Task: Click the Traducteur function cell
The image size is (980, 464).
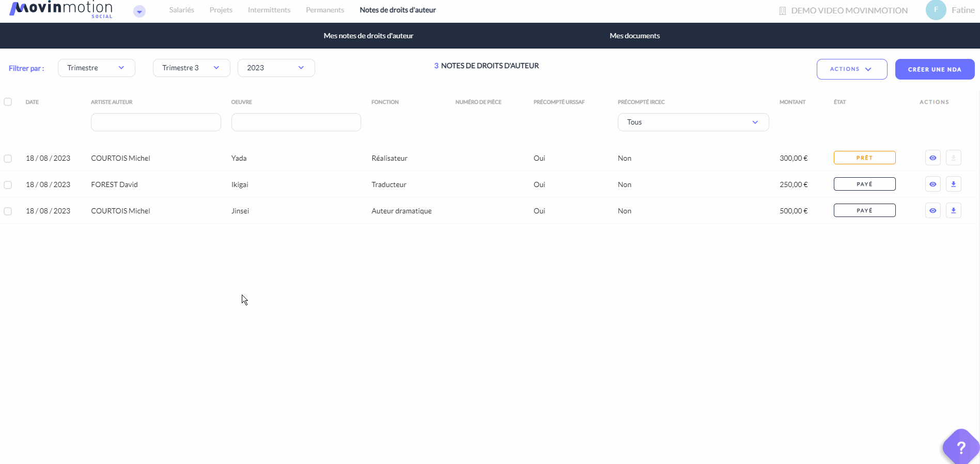Action: coord(389,184)
